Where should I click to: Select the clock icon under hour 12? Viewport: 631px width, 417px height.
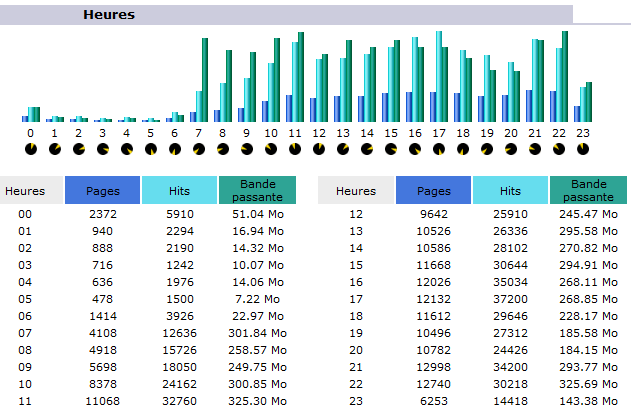click(x=319, y=149)
